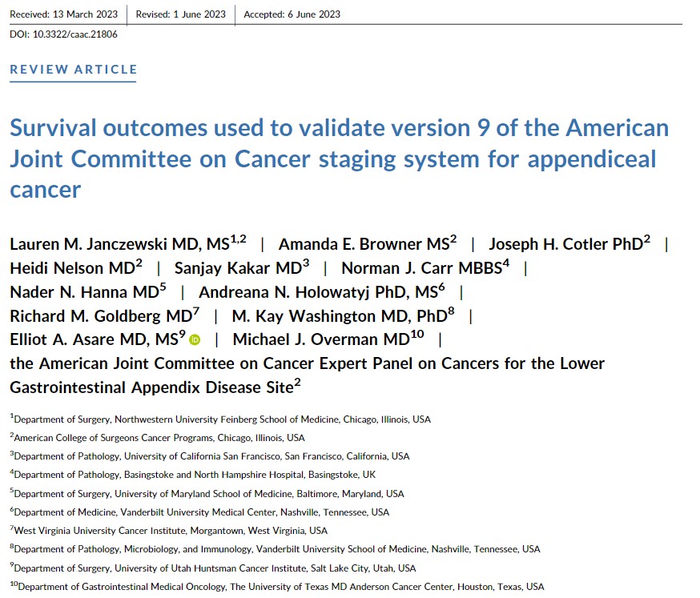
Task: Open author Andreana N. Holowatyj
Action: (322, 292)
